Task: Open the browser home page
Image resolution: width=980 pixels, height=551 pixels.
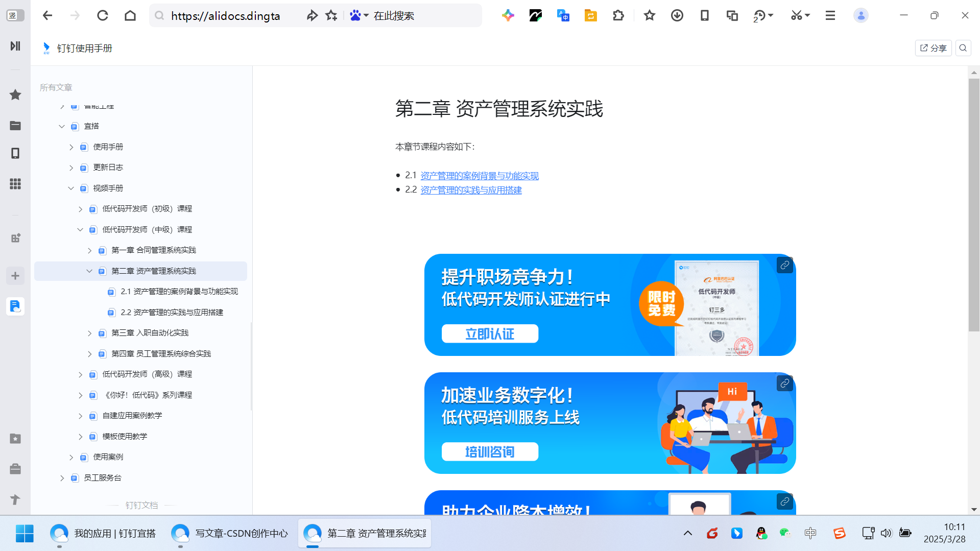Action: point(130,16)
